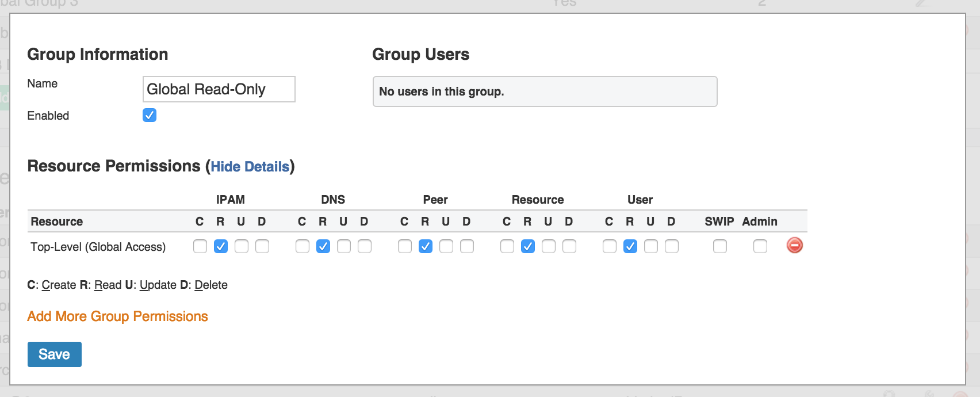Uncheck the IPAM Read permission
This screenshot has height=397, width=980.
pos(221,246)
